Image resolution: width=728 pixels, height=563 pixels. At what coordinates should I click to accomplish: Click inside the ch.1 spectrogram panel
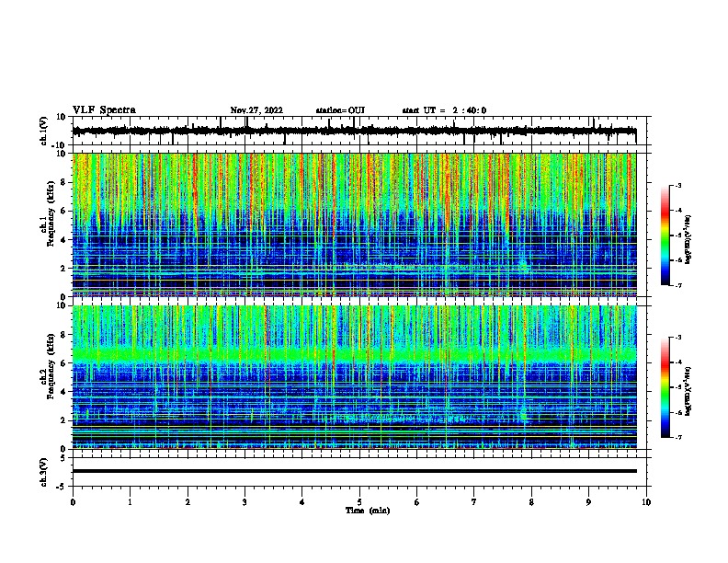coord(354,224)
